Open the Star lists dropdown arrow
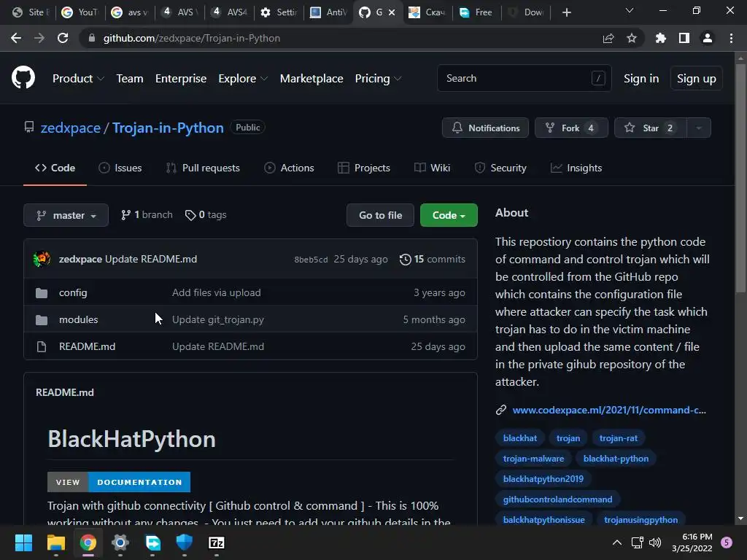Viewport: 747px width, 560px height. coord(699,128)
